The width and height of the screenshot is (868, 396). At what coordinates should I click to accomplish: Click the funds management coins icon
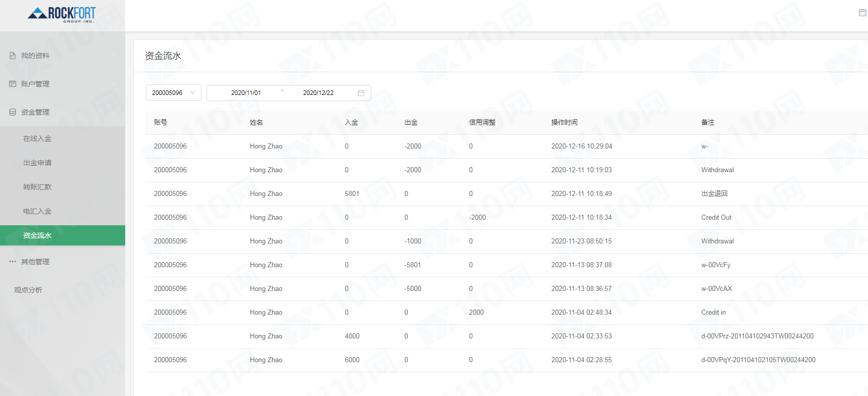pyautogui.click(x=13, y=112)
